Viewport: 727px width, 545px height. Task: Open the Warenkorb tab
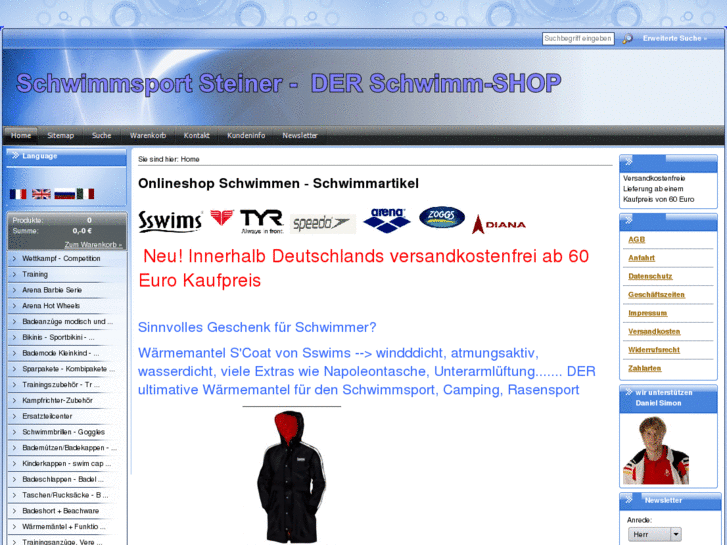tap(148, 135)
